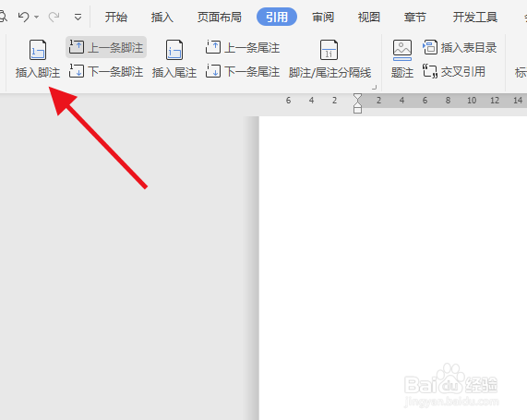Open Cross-reference (交叉引用)
The width and height of the screenshot is (527, 420).
454,72
